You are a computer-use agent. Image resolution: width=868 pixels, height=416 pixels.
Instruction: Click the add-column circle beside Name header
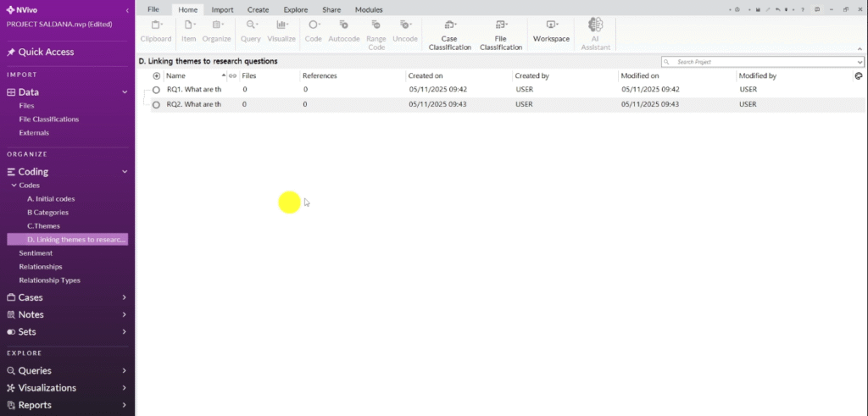[156, 76]
